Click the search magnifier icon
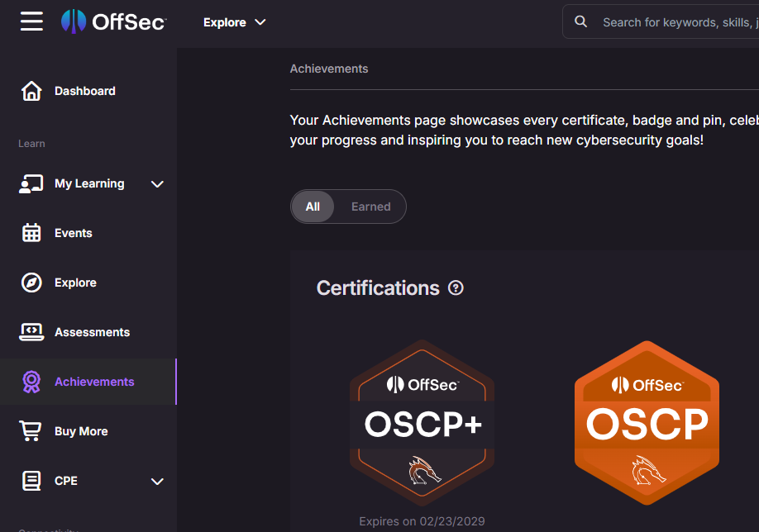 [x=580, y=21]
